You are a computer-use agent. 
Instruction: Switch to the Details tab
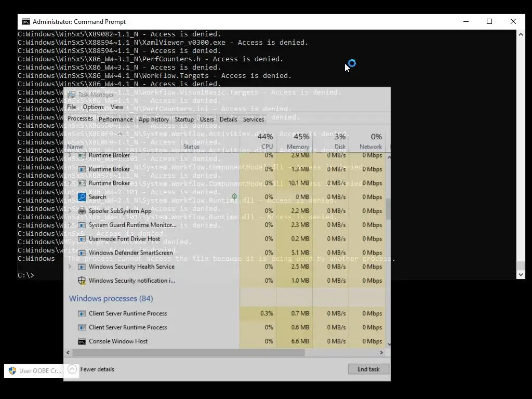[229, 119]
